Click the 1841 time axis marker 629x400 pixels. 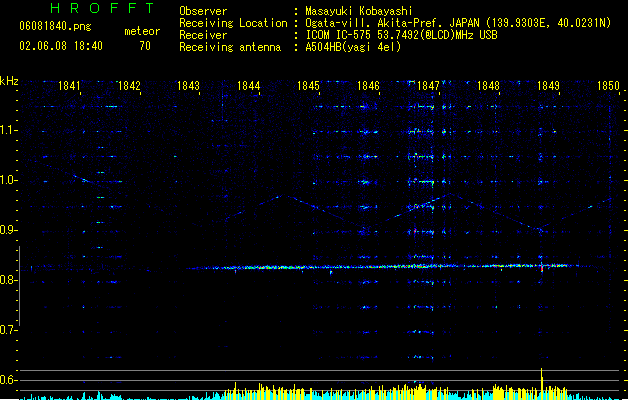tap(69, 86)
